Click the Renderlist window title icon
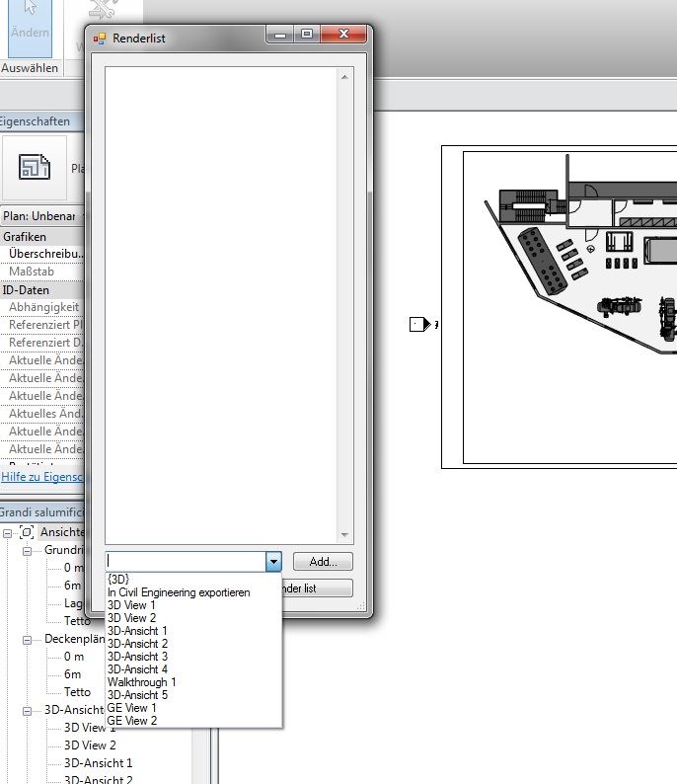677x784 pixels. (100, 39)
